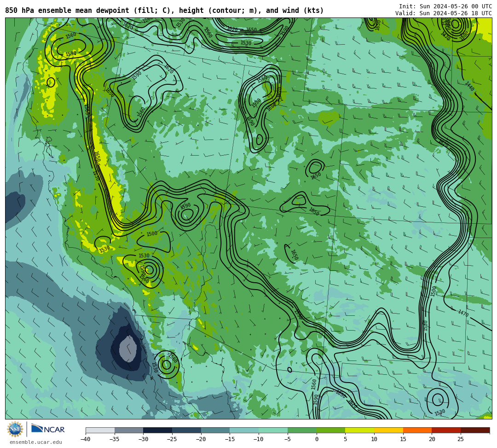Pick the orange 15 to 20 colorbar segment
The height and width of the screenshot is (448, 497).
[417, 430]
